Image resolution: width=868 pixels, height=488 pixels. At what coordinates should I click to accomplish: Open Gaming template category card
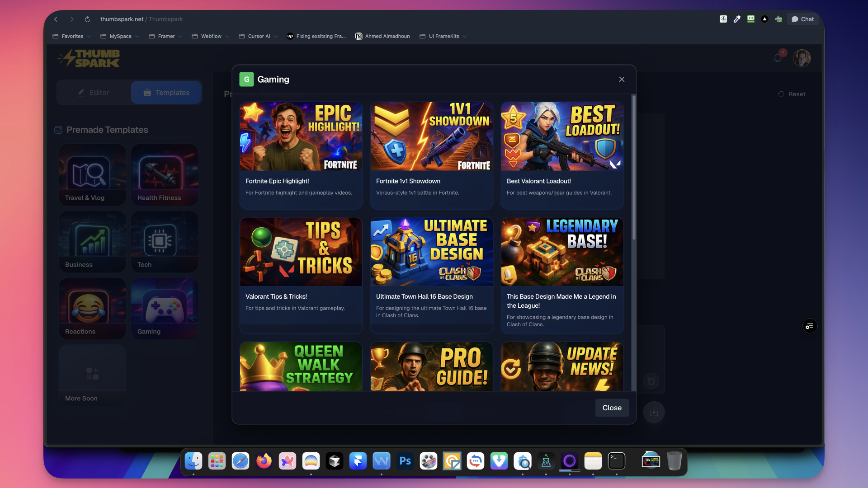165,309
